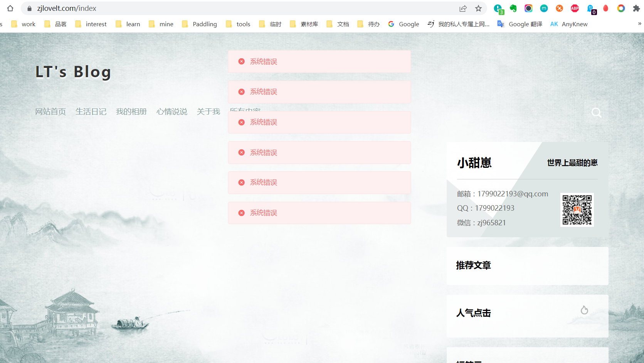
Task: Click the LT's Blog site title
Action: click(x=73, y=72)
